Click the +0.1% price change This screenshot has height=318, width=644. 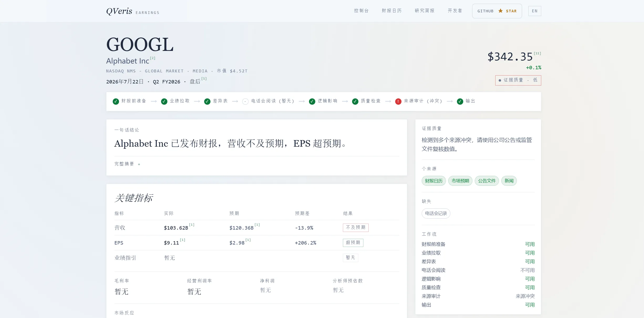click(534, 68)
